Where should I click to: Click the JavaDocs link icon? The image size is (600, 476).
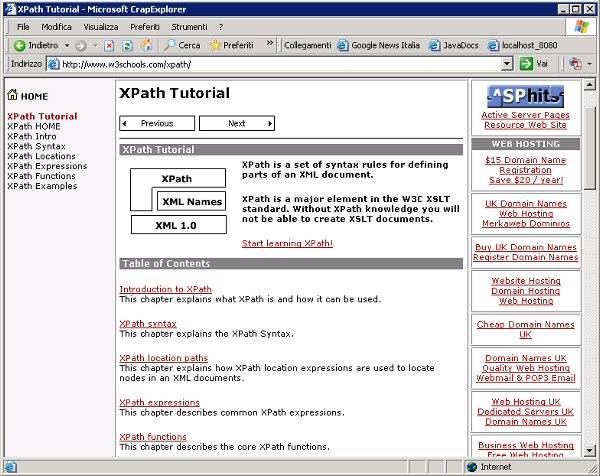click(434, 46)
